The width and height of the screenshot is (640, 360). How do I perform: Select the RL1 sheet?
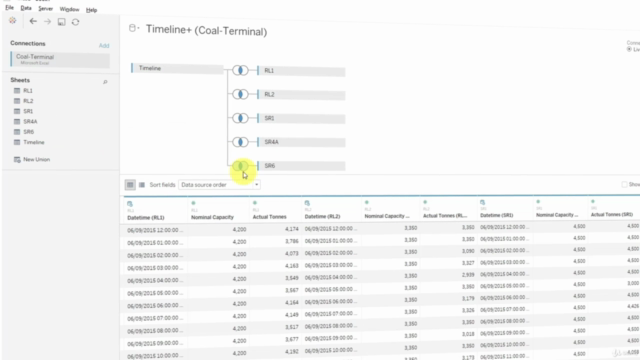point(28,91)
